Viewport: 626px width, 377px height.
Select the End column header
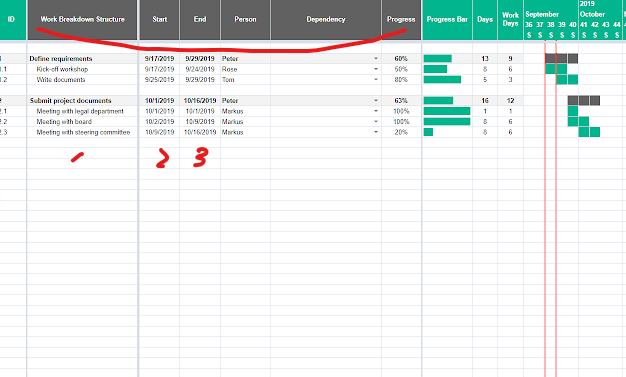point(200,20)
